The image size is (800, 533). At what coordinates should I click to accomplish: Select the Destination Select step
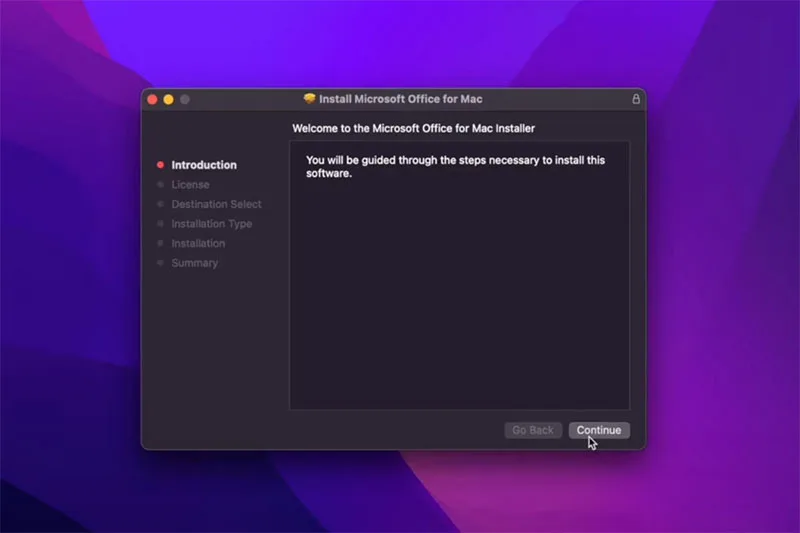click(216, 204)
